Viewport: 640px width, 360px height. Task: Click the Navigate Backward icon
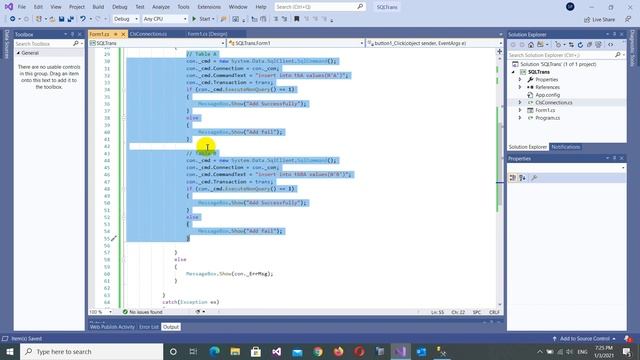pos(12,19)
